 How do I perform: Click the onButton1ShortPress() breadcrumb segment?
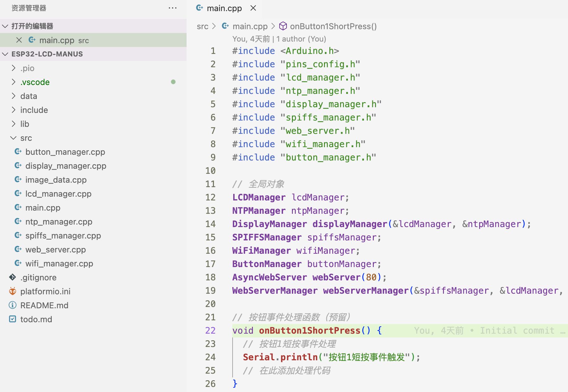click(x=333, y=26)
